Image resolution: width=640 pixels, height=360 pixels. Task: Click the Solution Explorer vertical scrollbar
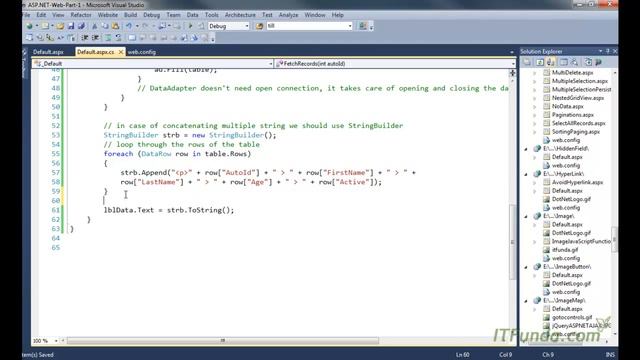point(615,241)
